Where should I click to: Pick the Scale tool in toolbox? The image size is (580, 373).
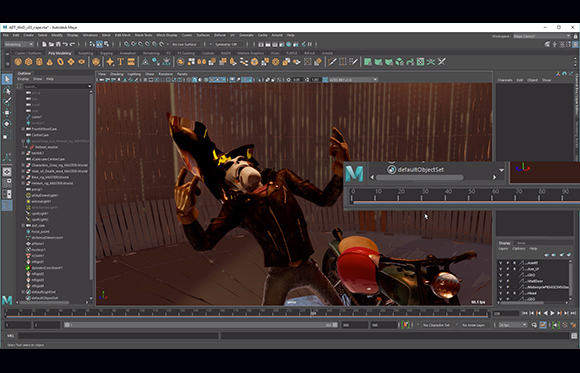point(7,136)
